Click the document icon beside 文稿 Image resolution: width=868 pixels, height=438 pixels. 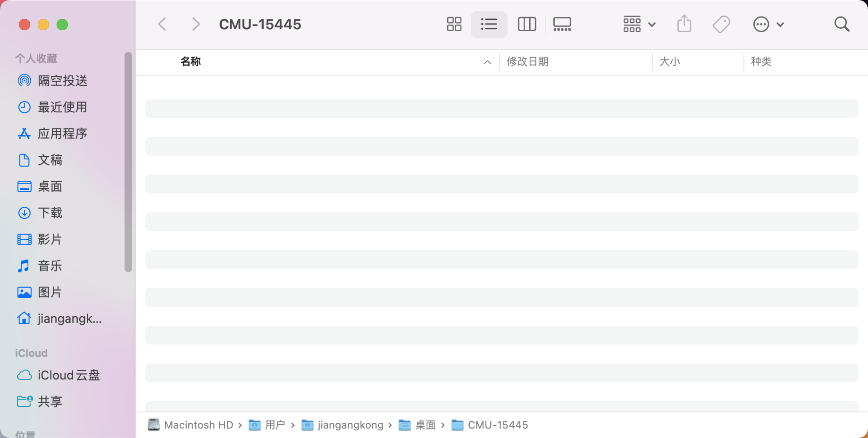click(x=24, y=160)
